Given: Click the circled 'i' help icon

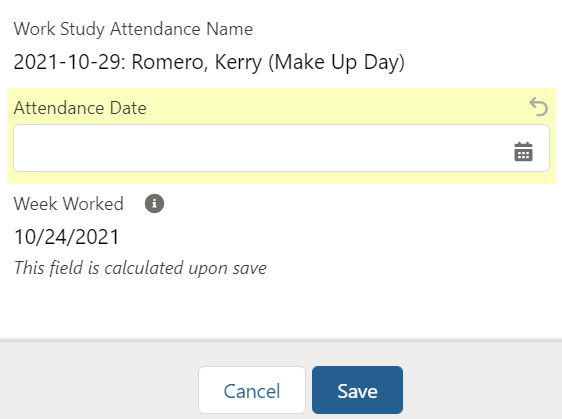Looking at the screenshot, I should pos(154,204).
